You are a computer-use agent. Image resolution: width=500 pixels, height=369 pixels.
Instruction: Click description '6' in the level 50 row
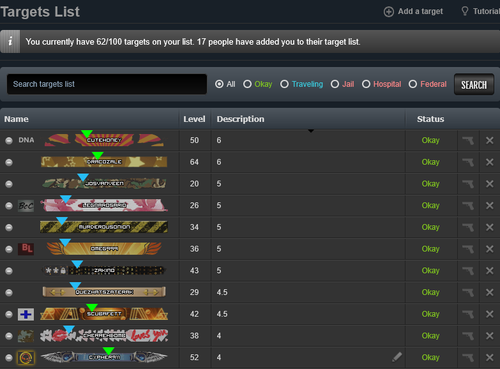(219, 140)
